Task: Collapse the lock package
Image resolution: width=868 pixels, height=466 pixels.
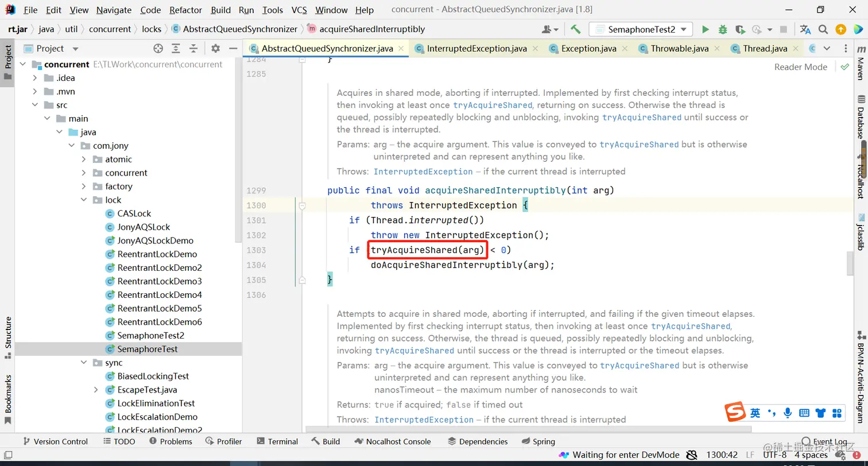Action: coord(84,200)
